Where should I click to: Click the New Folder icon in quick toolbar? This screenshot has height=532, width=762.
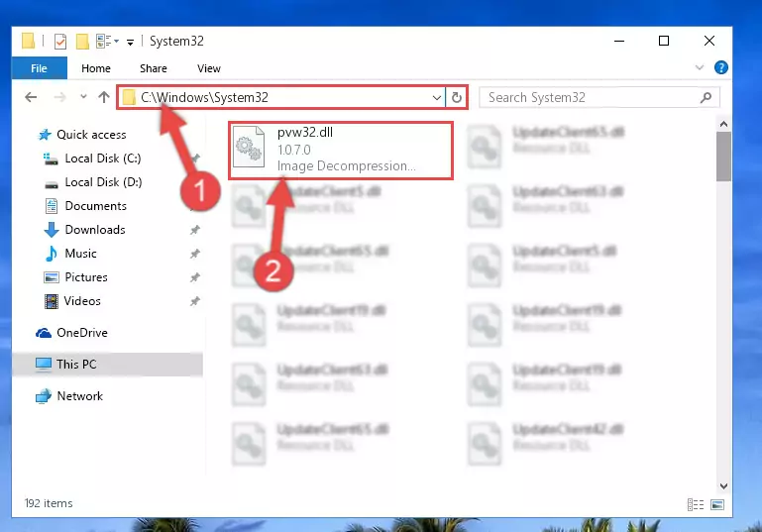[x=82, y=42]
